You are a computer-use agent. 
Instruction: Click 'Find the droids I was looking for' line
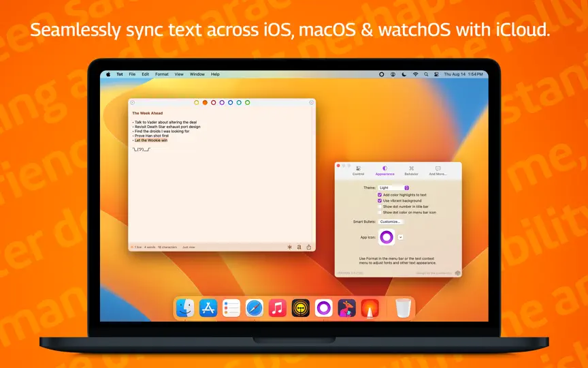coord(161,132)
